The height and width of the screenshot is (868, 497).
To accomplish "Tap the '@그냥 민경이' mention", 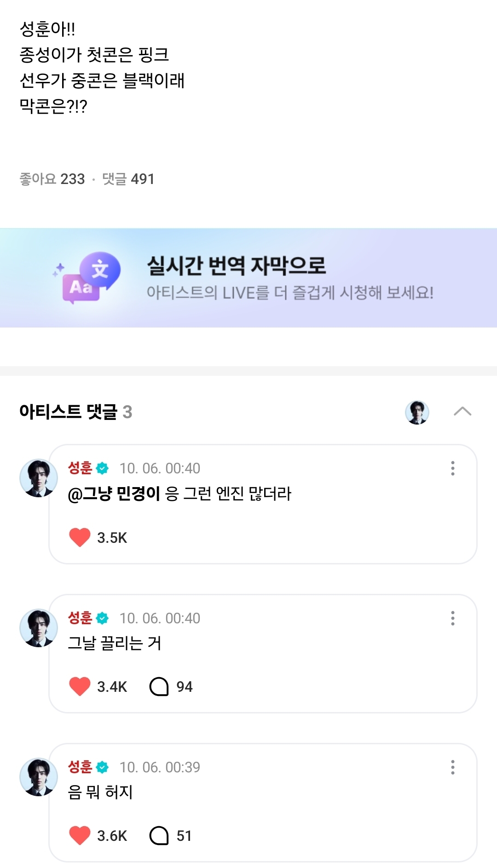I will tap(114, 494).
